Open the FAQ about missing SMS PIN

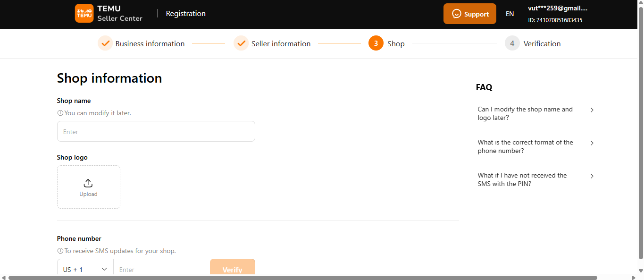coord(536,179)
